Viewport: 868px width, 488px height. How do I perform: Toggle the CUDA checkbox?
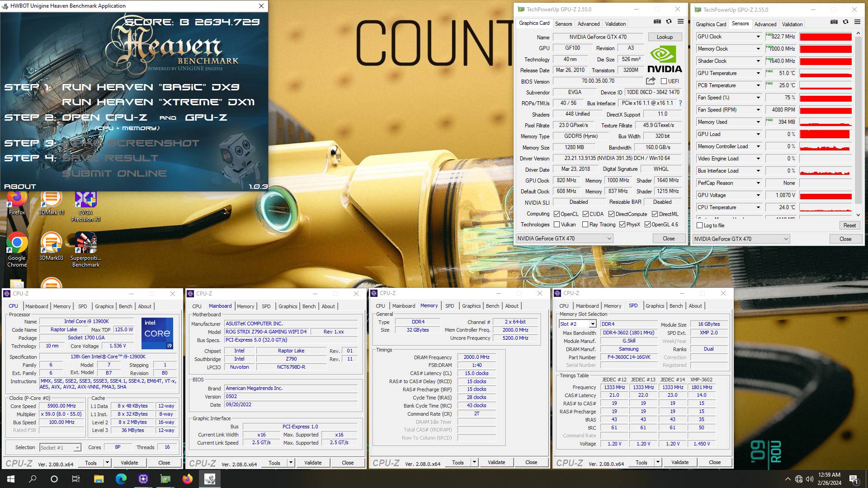click(x=585, y=214)
